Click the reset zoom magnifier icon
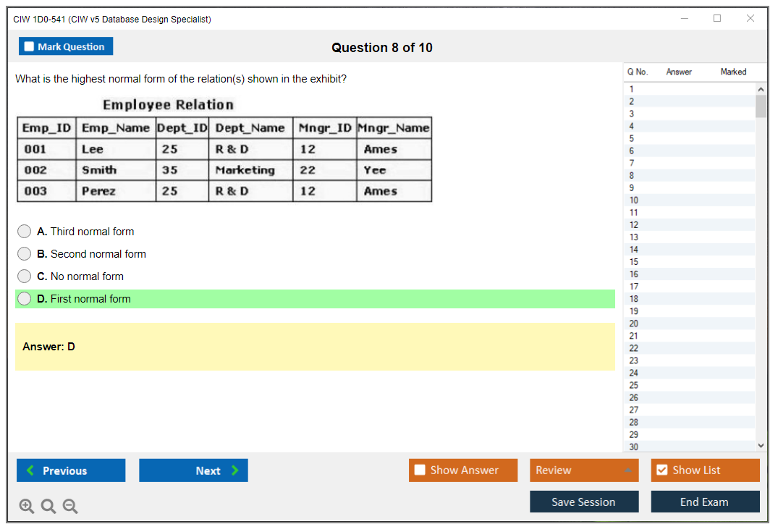The height and width of the screenshot is (532, 778). [48, 507]
